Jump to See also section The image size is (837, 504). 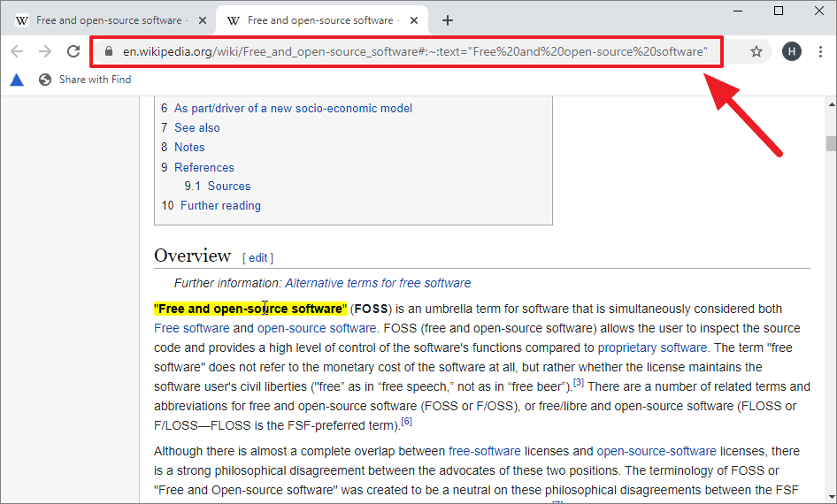click(x=197, y=128)
